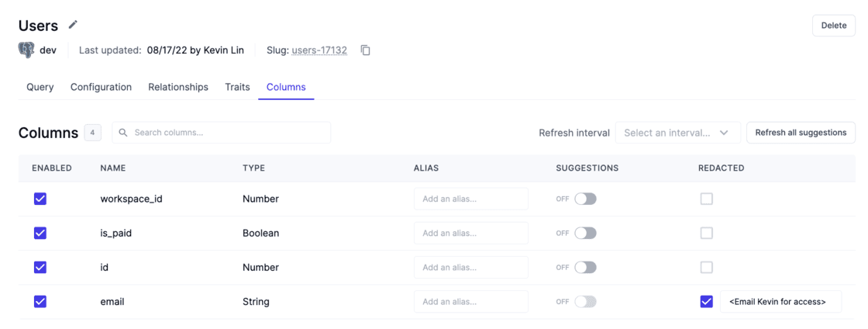Copy the slug using the copy icon

point(365,50)
